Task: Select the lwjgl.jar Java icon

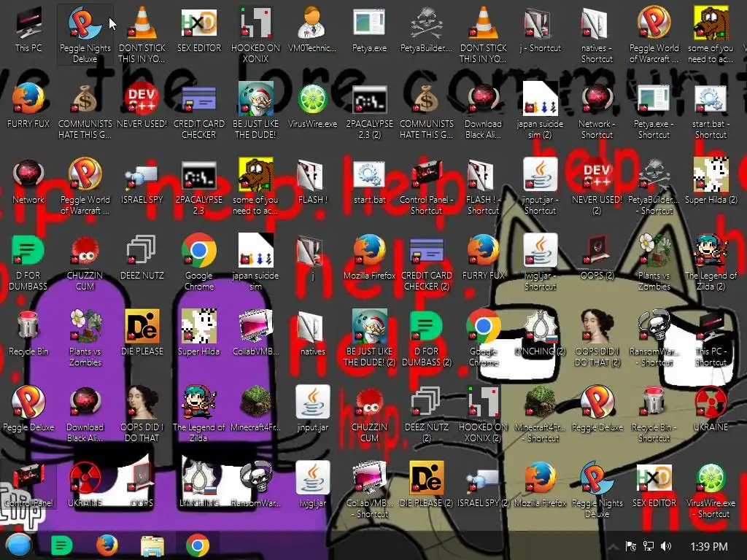Action: 312,485
